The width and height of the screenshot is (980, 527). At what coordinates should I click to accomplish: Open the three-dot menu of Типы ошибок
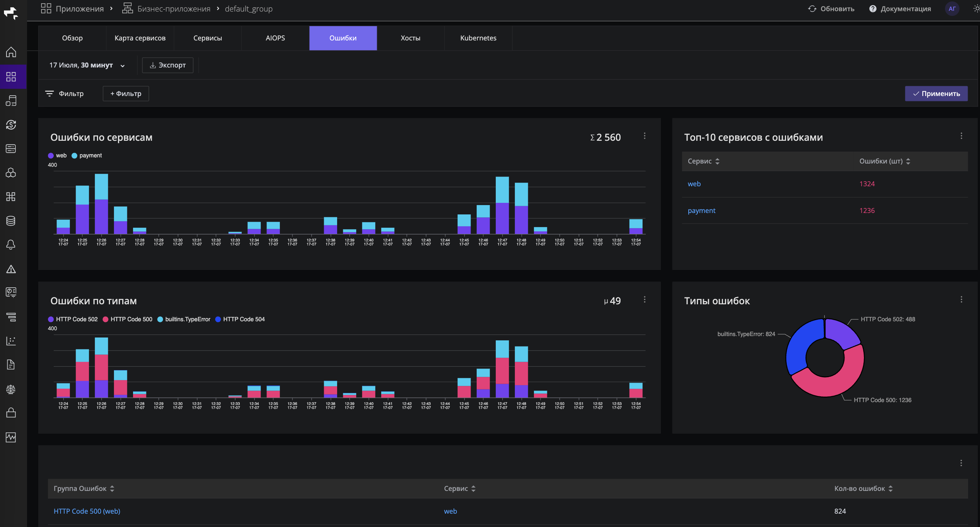pyautogui.click(x=961, y=300)
